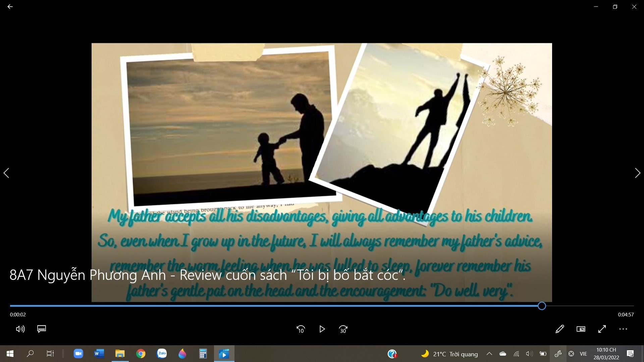Image resolution: width=644 pixels, height=362 pixels.
Task: Open the battery status tray icon
Action: (x=543, y=354)
